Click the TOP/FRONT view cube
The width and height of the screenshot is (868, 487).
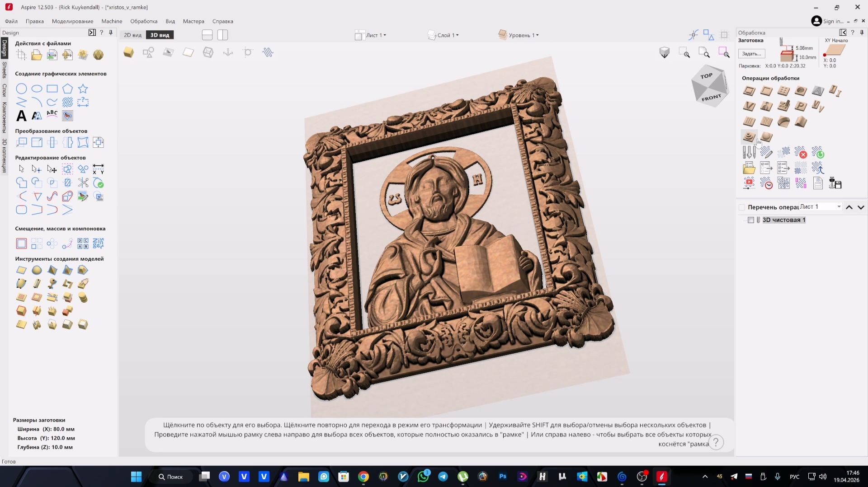pyautogui.click(x=710, y=86)
